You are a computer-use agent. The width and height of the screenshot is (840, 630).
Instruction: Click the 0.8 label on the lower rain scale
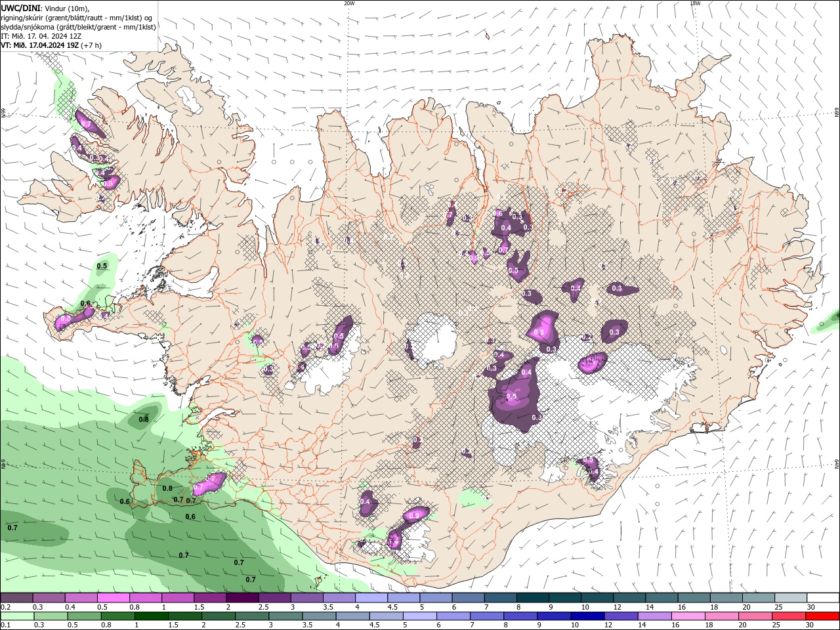106,625
